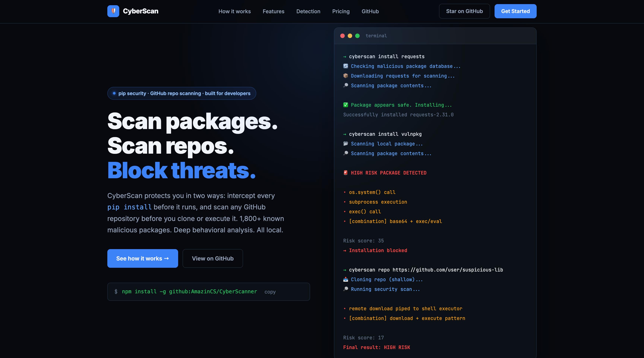This screenshot has width=644, height=358.
Task: Open the Detection nav link
Action: tap(308, 11)
